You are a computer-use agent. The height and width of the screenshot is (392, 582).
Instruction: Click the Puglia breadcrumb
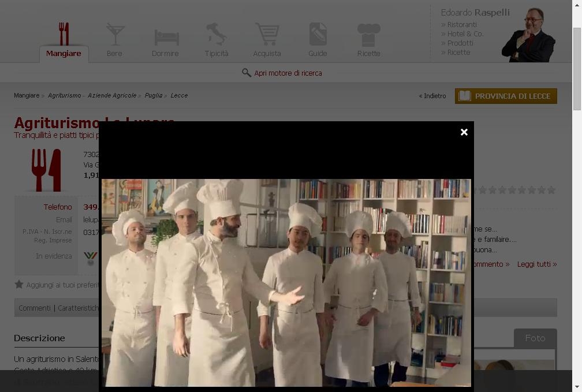154,95
